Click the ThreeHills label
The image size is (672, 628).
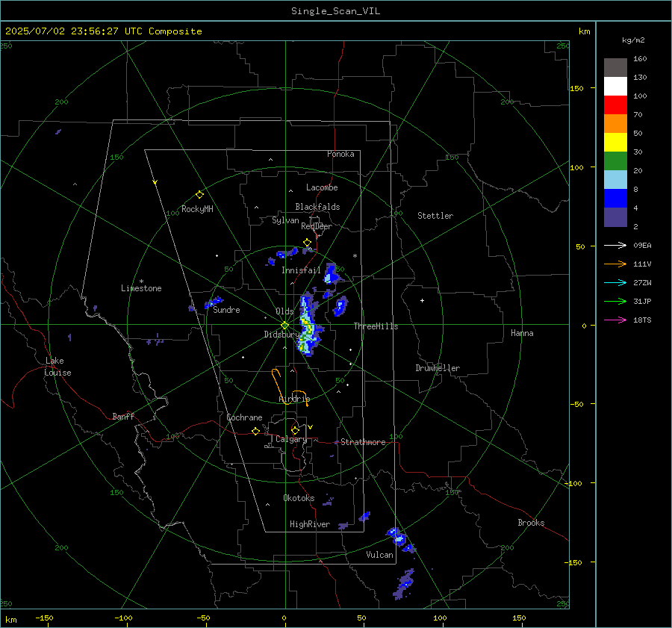click(376, 326)
